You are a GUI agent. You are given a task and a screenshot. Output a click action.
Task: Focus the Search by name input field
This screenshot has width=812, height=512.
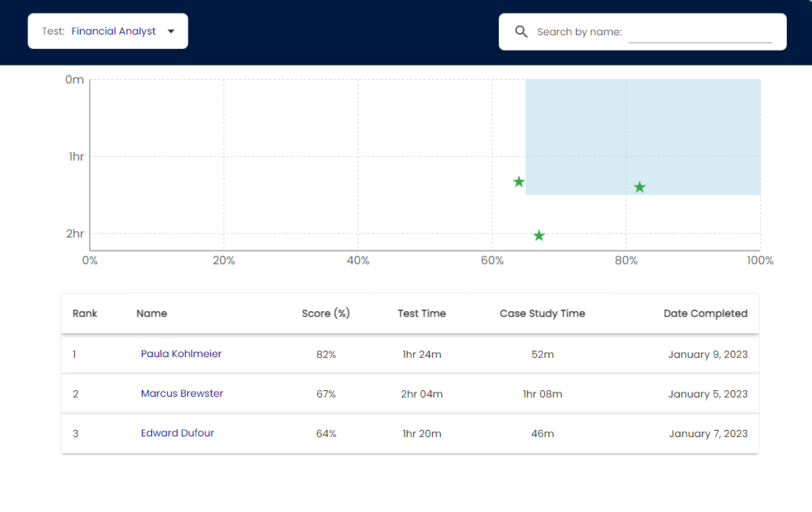[x=700, y=32]
